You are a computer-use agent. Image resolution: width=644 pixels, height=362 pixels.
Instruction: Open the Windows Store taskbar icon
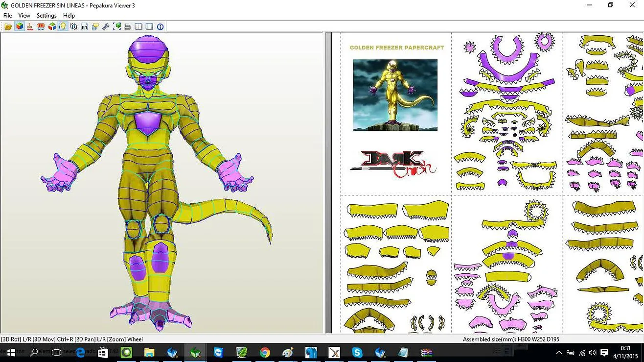(x=103, y=352)
